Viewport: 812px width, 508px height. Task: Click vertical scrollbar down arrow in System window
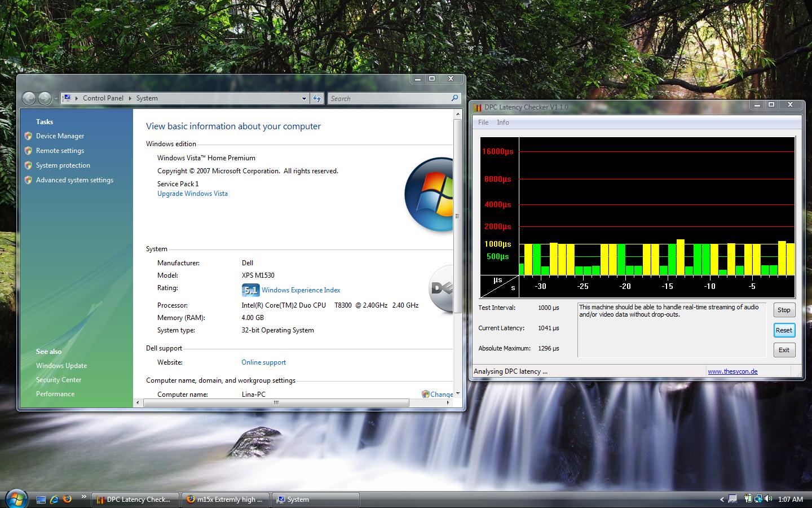pyautogui.click(x=457, y=393)
